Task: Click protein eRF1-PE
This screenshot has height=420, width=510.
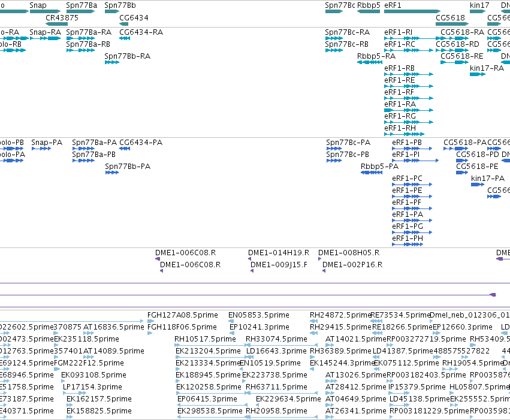Action: click(412, 197)
